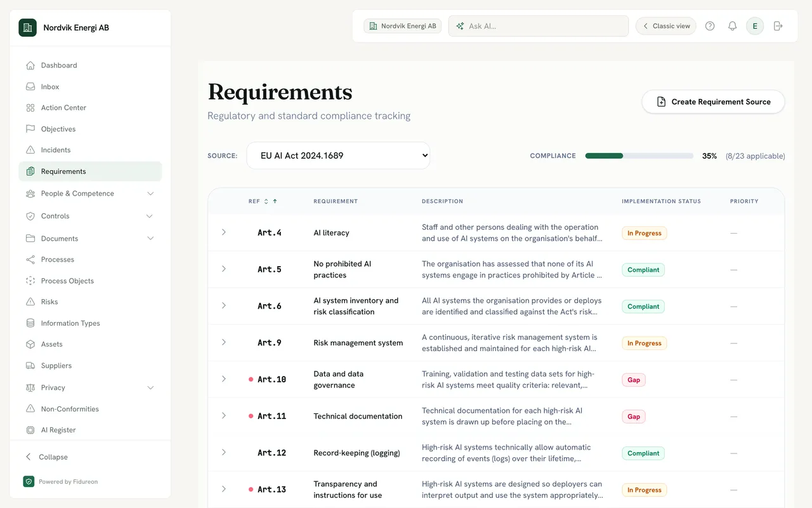
Task: Expand the Documents submenu chevron
Action: [x=150, y=239]
